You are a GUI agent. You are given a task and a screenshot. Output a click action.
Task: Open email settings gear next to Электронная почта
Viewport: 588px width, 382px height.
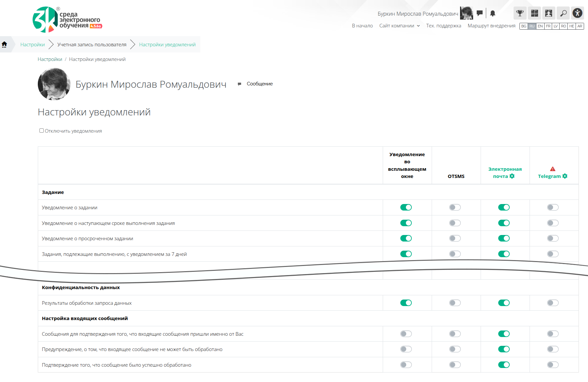click(x=512, y=176)
